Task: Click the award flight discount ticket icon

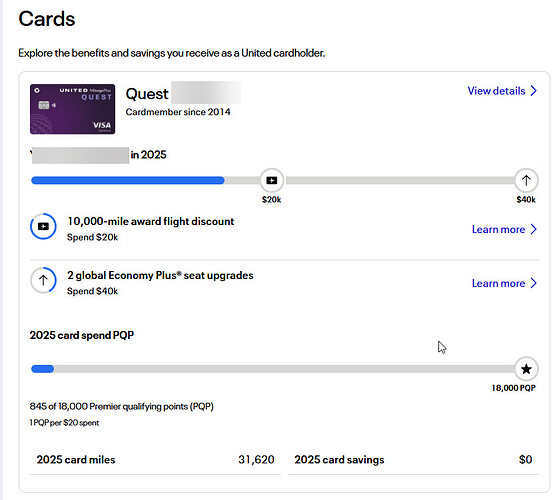Action: point(43,226)
